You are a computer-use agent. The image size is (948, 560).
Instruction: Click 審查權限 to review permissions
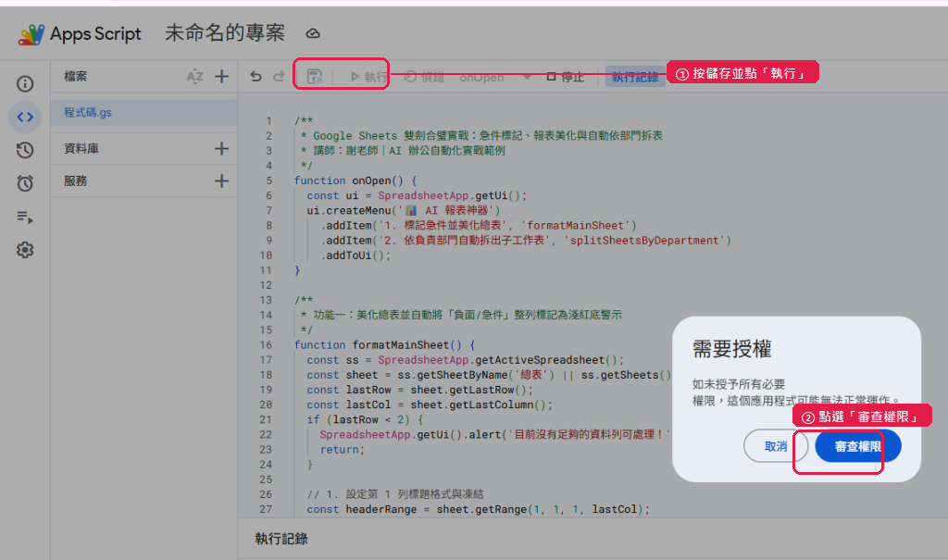pos(858,446)
